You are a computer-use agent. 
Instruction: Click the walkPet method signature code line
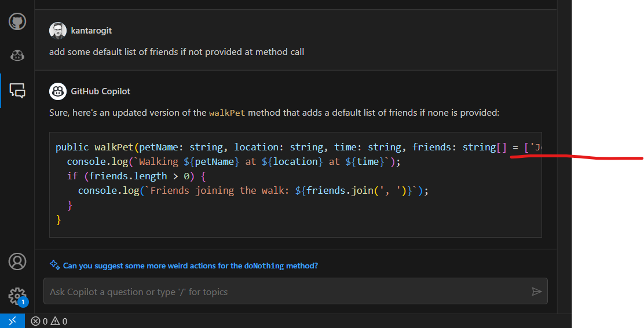(x=299, y=147)
